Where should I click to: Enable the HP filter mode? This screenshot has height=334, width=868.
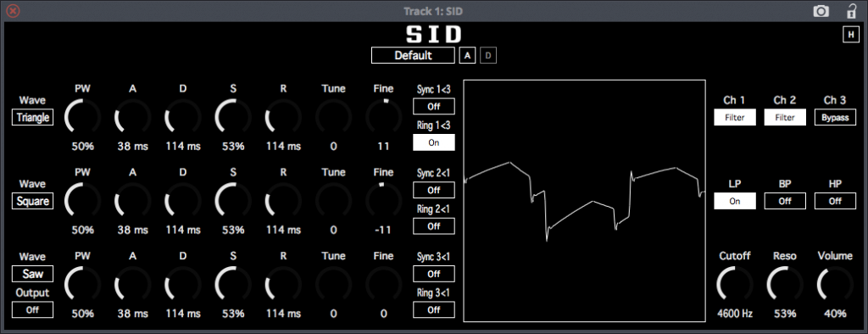point(835,201)
